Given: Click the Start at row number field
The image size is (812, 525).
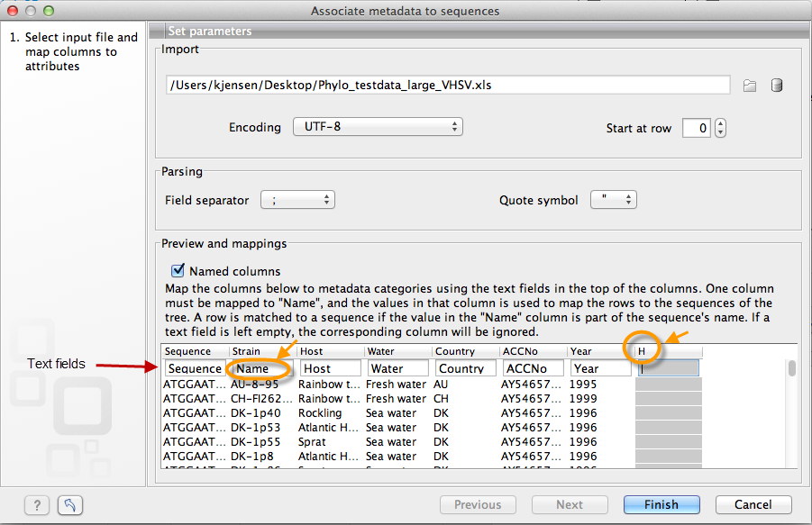Looking at the screenshot, I should click(697, 128).
